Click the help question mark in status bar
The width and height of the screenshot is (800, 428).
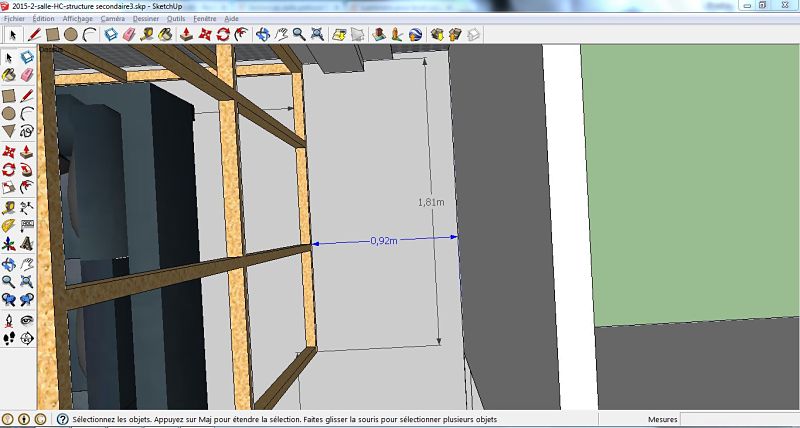coord(62,420)
